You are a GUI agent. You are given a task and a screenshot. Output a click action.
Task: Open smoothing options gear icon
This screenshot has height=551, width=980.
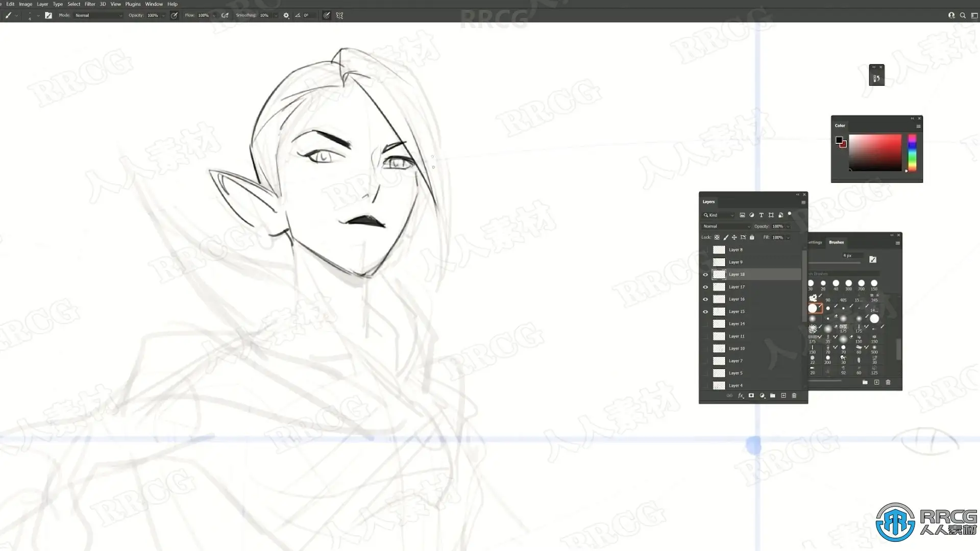(286, 15)
